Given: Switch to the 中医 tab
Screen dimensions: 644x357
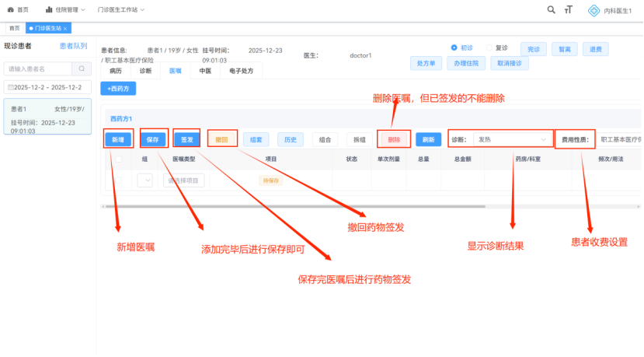Looking at the screenshot, I should click(205, 71).
